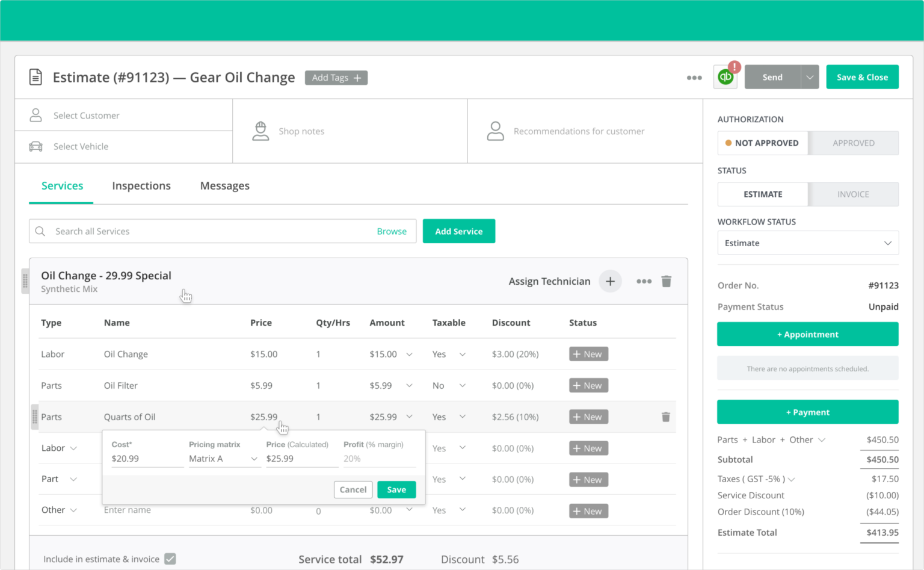The width and height of the screenshot is (924, 570).
Task: Click the Browse link in search bar
Action: pyautogui.click(x=392, y=232)
